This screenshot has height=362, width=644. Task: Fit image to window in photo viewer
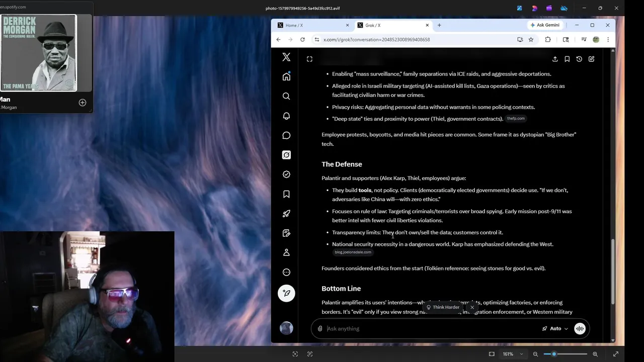point(492,354)
